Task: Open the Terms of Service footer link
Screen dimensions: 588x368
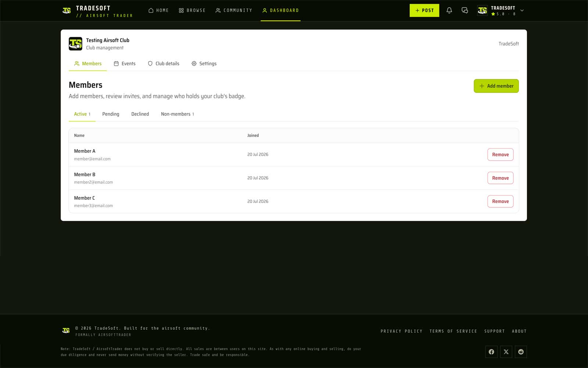Action: click(x=453, y=331)
